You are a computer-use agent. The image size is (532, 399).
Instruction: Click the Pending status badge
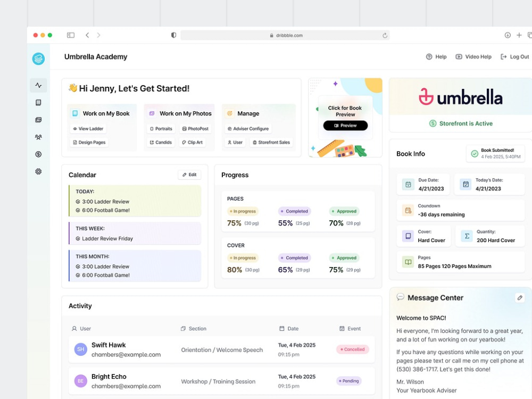click(349, 381)
